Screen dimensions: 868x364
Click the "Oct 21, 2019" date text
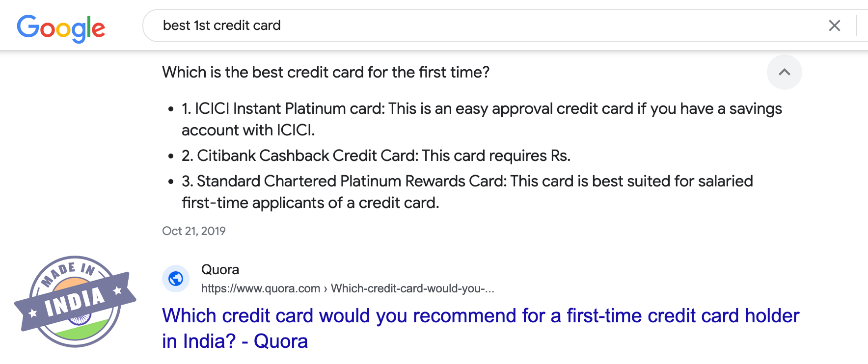coord(194,231)
